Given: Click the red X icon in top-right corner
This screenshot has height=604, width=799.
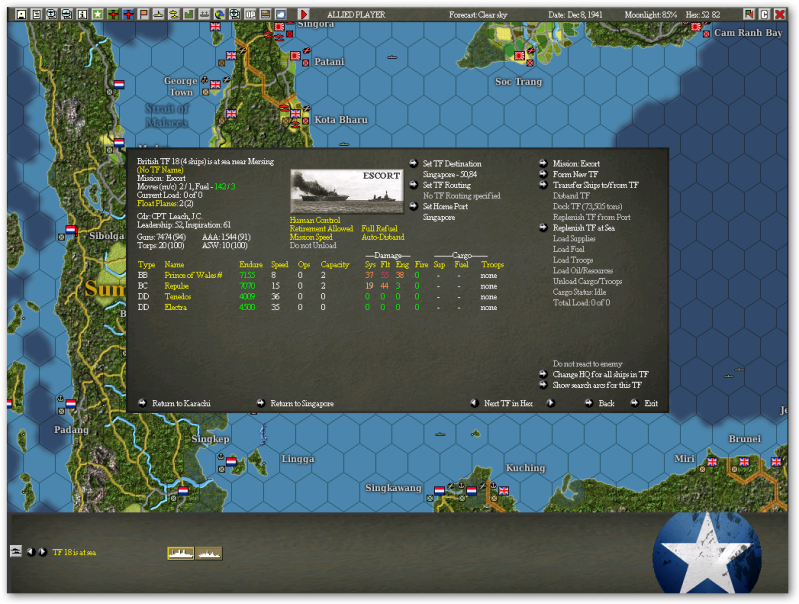Looking at the screenshot, I should click(780, 14).
